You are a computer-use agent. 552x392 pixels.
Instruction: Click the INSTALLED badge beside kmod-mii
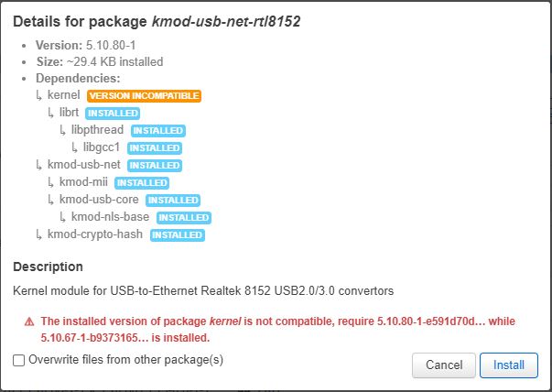(142, 182)
